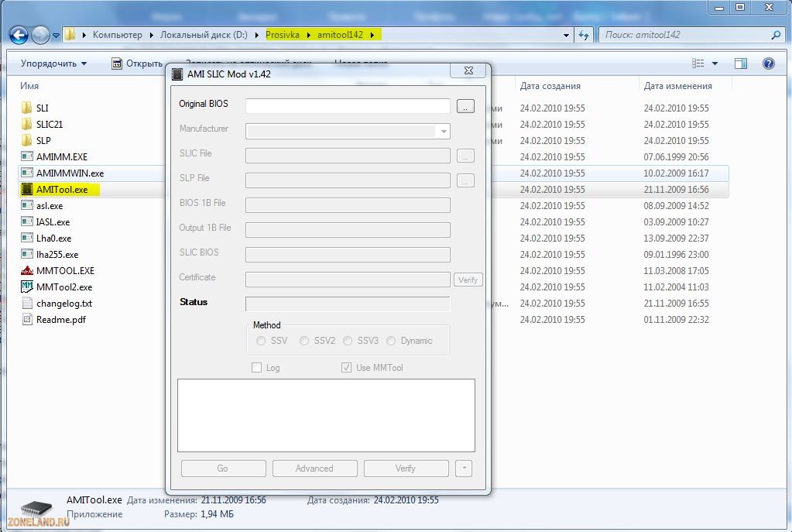
Task: Select the AMIMM.EXE file icon
Action: coord(27,156)
